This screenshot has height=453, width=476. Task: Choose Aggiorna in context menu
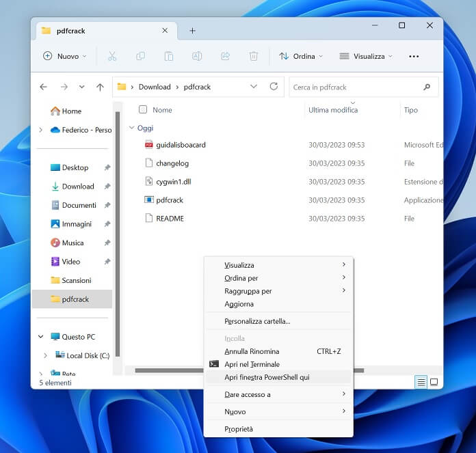tap(278, 304)
